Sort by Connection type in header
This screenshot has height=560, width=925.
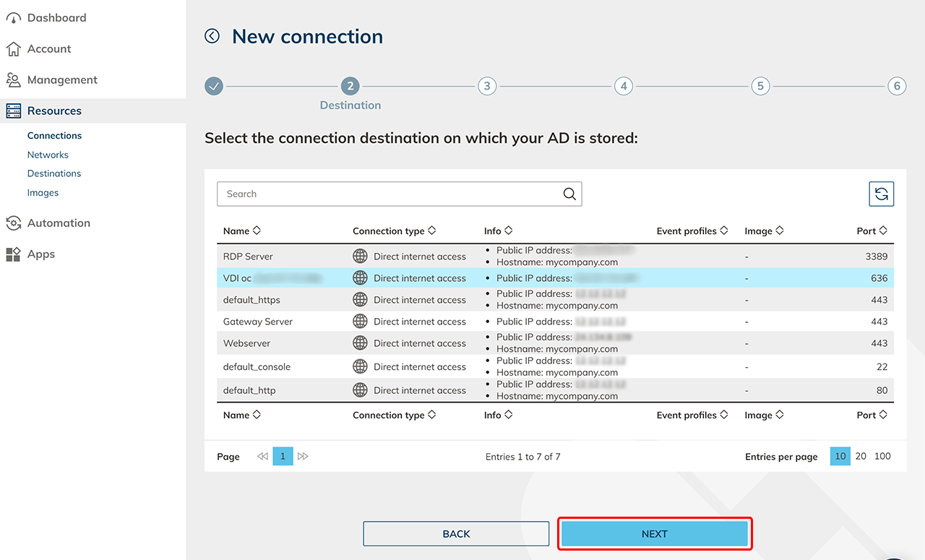(394, 231)
